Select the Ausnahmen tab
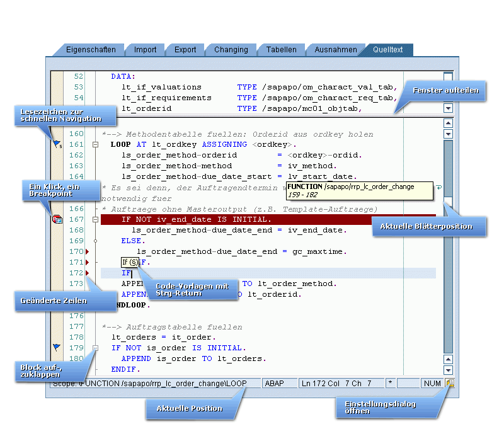 [336, 50]
